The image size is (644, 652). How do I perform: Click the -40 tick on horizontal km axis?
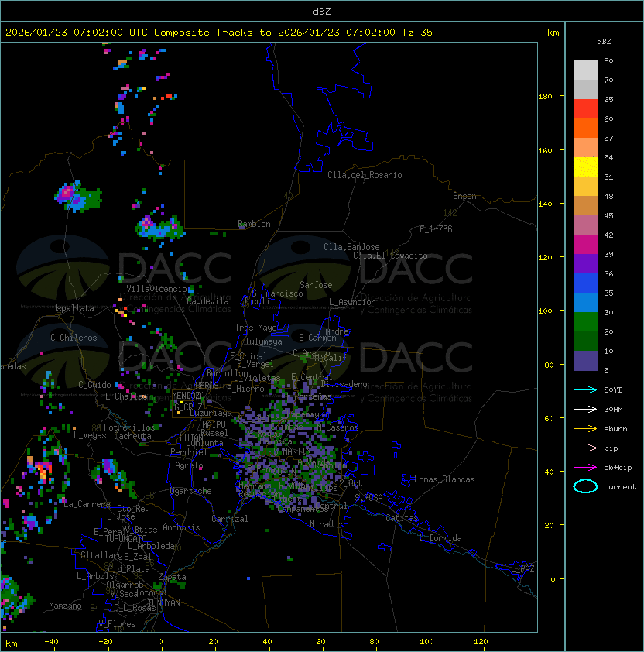51,642
